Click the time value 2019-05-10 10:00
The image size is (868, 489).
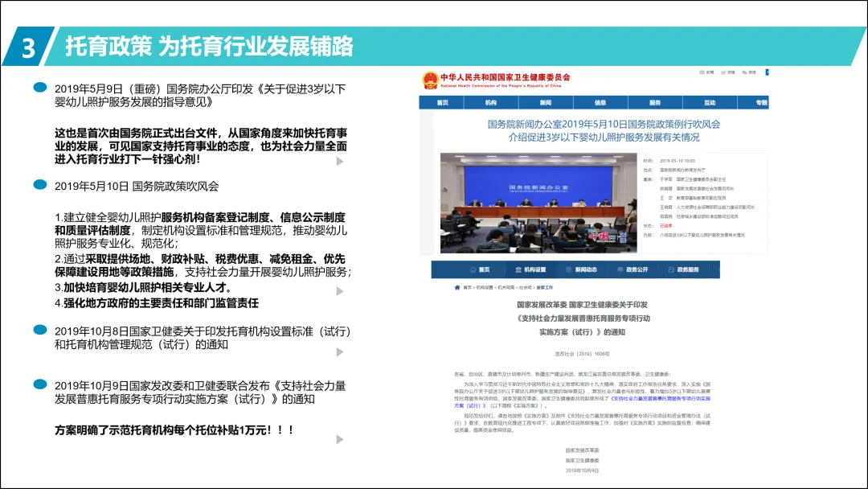click(x=678, y=161)
